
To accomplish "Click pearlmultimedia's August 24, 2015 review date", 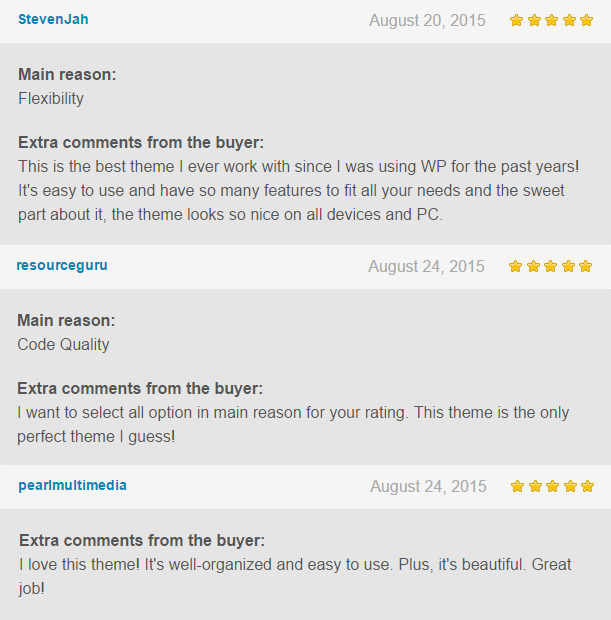I will tap(428, 486).
